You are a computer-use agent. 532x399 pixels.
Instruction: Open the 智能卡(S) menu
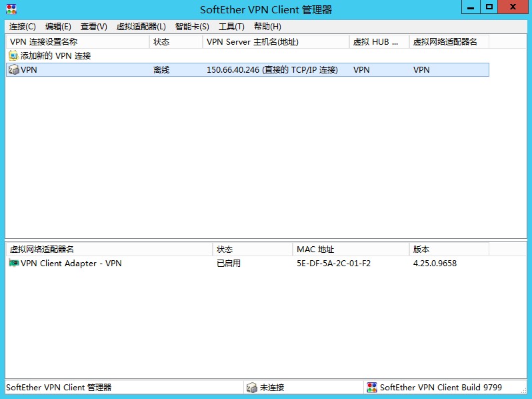pyautogui.click(x=192, y=27)
